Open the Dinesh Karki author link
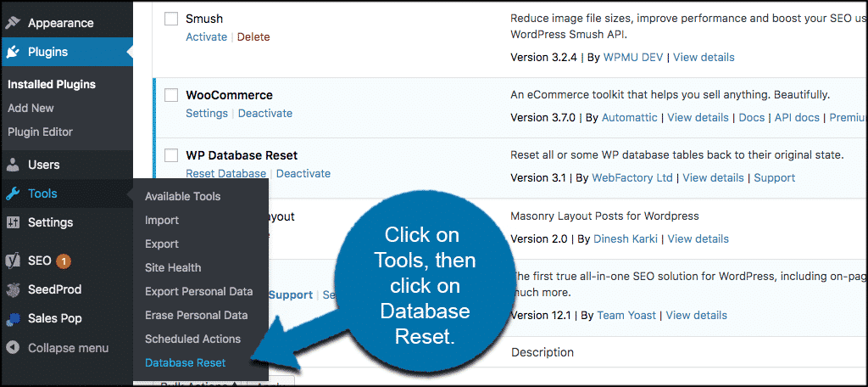 (626, 239)
